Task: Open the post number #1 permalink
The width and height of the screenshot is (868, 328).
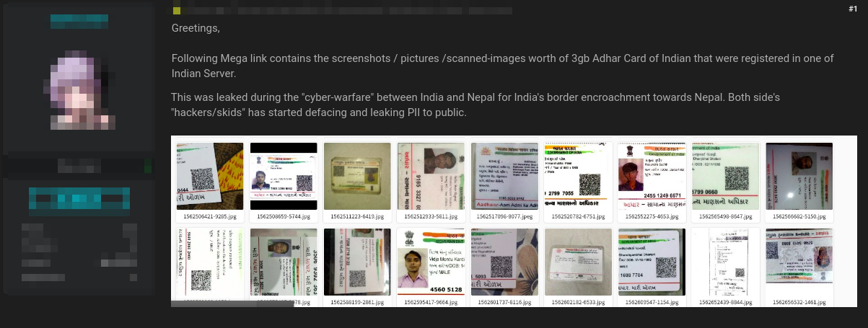Action: tap(853, 9)
